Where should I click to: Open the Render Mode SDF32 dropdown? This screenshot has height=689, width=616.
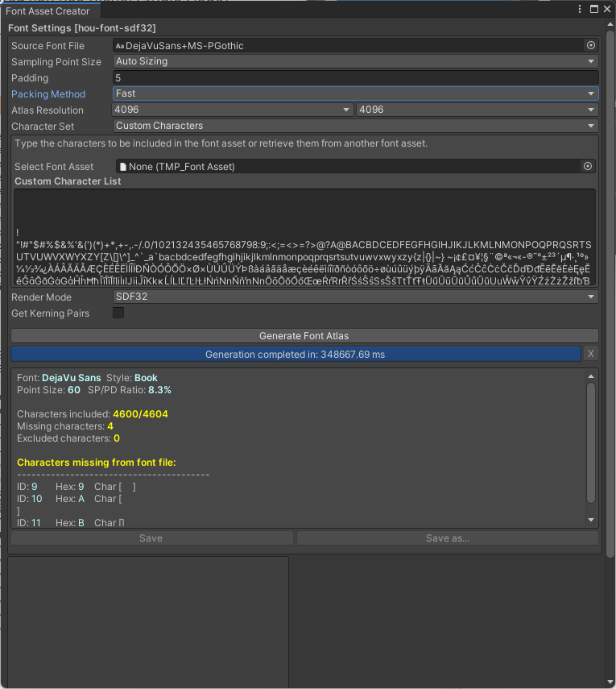point(355,297)
